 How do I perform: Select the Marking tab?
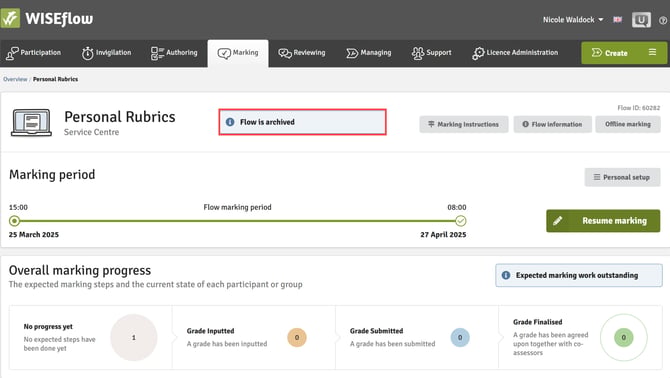(238, 53)
